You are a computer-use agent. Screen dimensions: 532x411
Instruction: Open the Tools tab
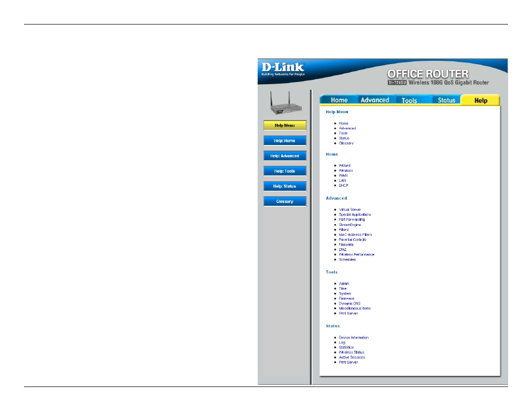(409, 100)
